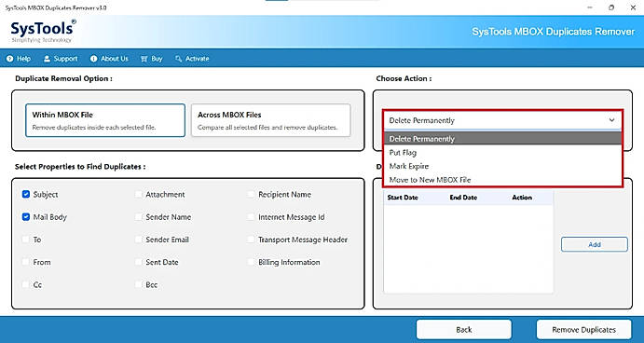Restore down the application window
Screen dimensions: 644x343
coord(611,7)
